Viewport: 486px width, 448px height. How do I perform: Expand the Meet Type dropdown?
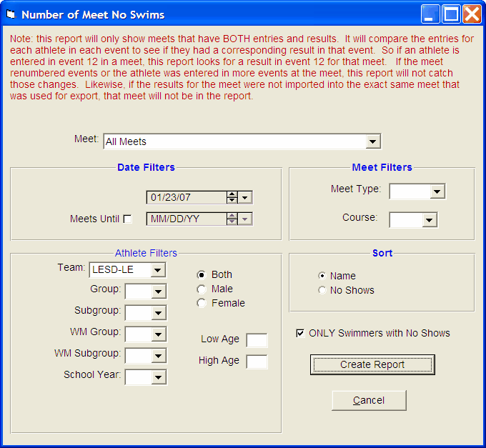point(437,191)
